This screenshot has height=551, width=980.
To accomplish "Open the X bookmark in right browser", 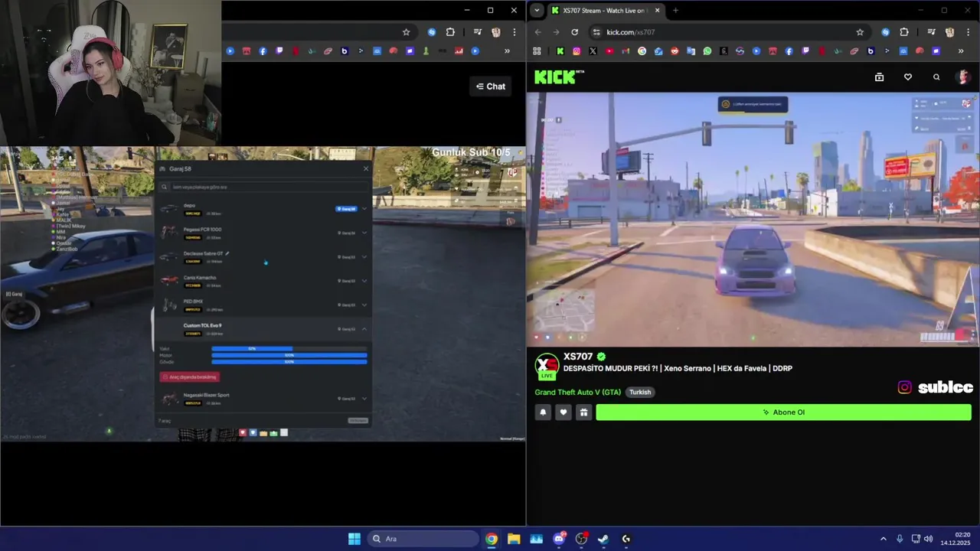I will (593, 51).
